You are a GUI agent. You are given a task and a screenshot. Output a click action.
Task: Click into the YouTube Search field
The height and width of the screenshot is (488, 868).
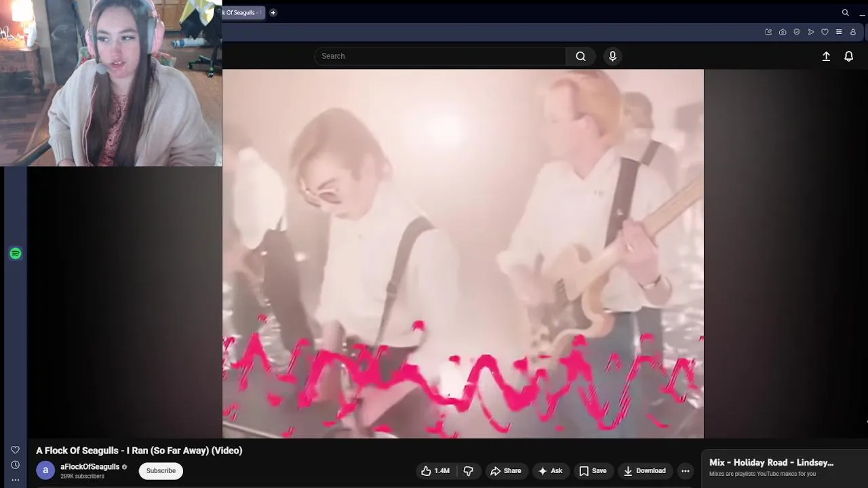click(x=440, y=56)
